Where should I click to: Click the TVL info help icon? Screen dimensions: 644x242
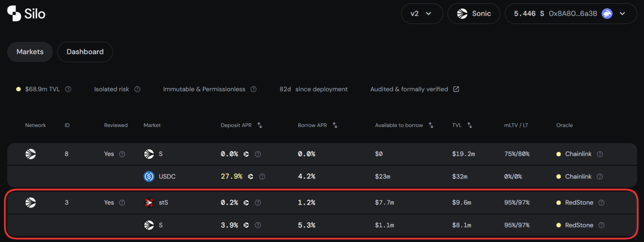[x=68, y=89]
